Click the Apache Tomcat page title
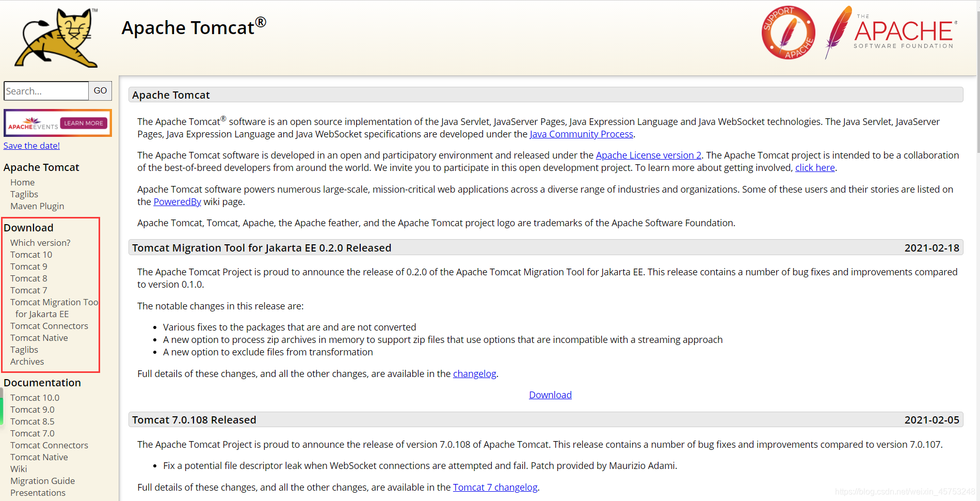Image resolution: width=980 pixels, height=501 pixels. (194, 27)
